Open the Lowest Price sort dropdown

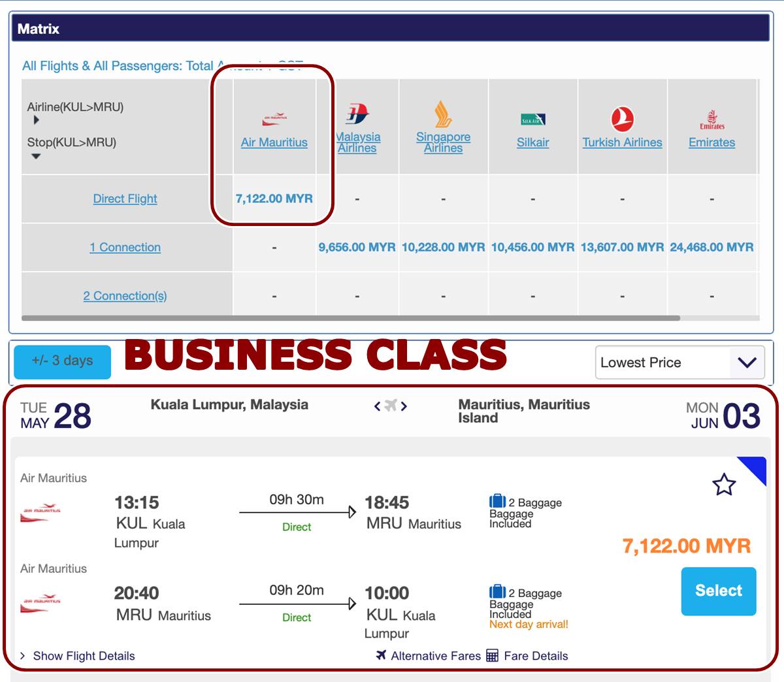(x=680, y=363)
